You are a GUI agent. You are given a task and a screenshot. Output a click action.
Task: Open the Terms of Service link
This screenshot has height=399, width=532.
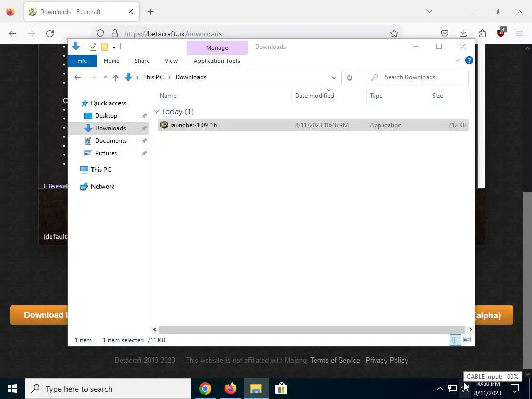tap(335, 361)
